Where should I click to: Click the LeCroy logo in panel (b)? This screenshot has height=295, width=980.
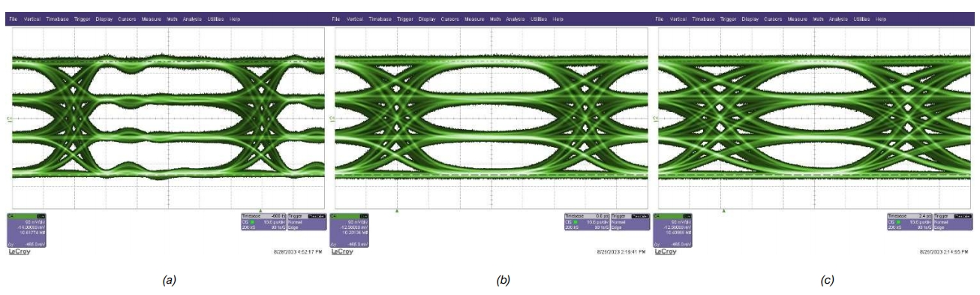[341, 251]
